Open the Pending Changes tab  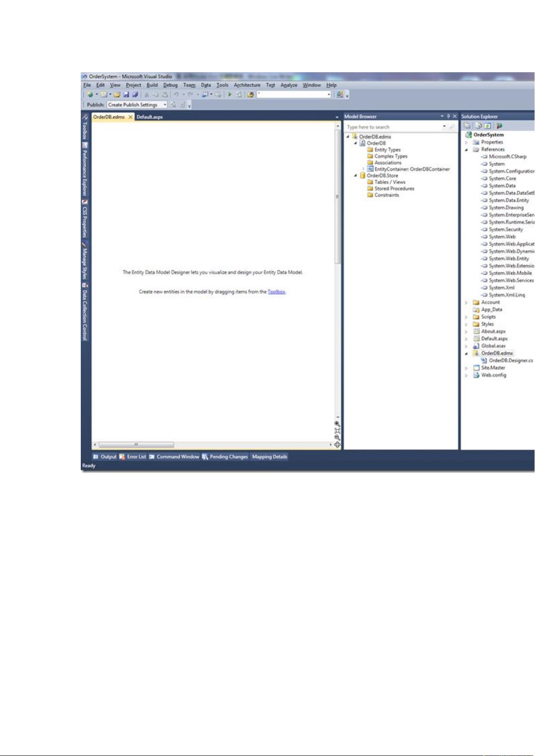pos(225,457)
